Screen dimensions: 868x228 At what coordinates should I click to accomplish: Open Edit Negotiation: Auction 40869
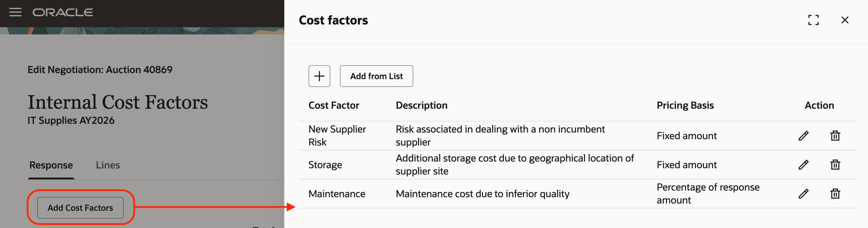(x=100, y=70)
